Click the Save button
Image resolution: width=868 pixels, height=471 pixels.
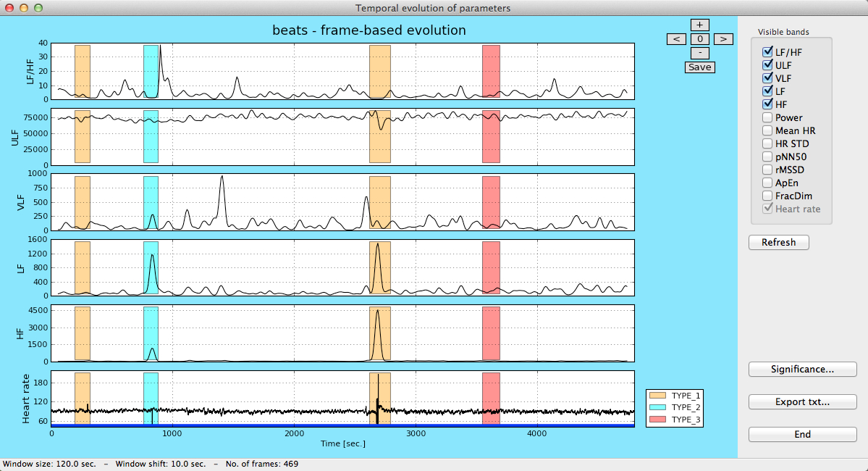click(700, 67)
